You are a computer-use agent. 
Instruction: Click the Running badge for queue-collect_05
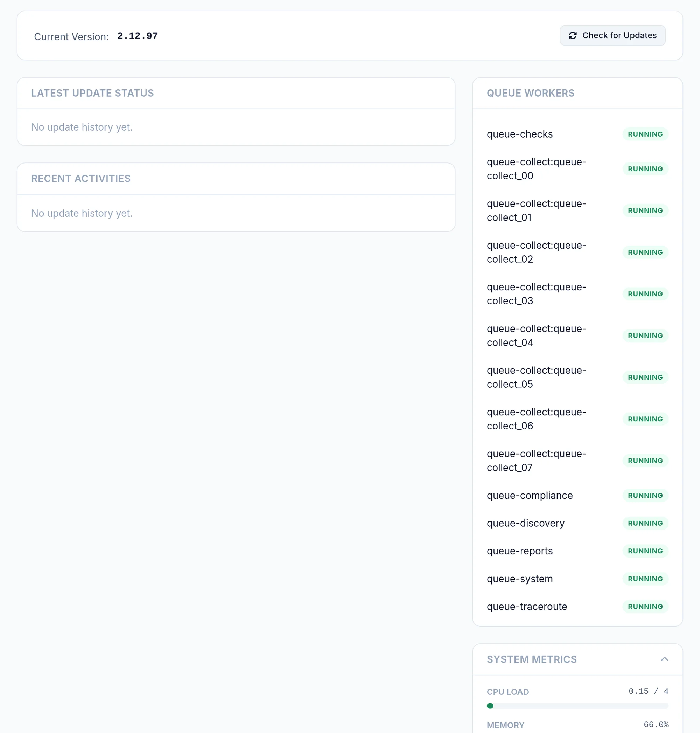[645, 377]
